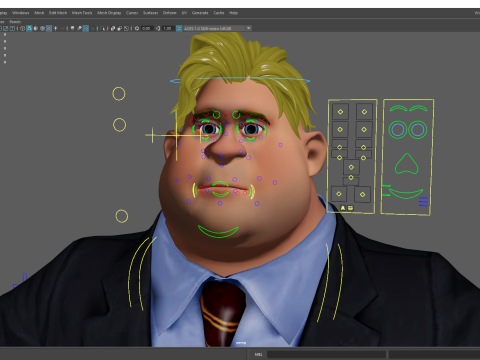This screenshot has height=360, width=480.
Task: Open the ACES 1.0 SDR-video view transform dropdown
Action: tap(218, 28)
